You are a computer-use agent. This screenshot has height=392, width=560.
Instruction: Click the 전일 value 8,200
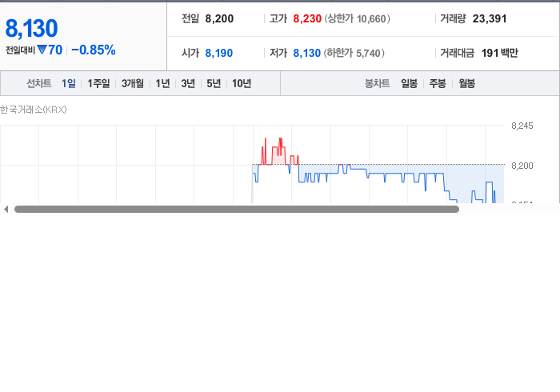coord(219,18)
